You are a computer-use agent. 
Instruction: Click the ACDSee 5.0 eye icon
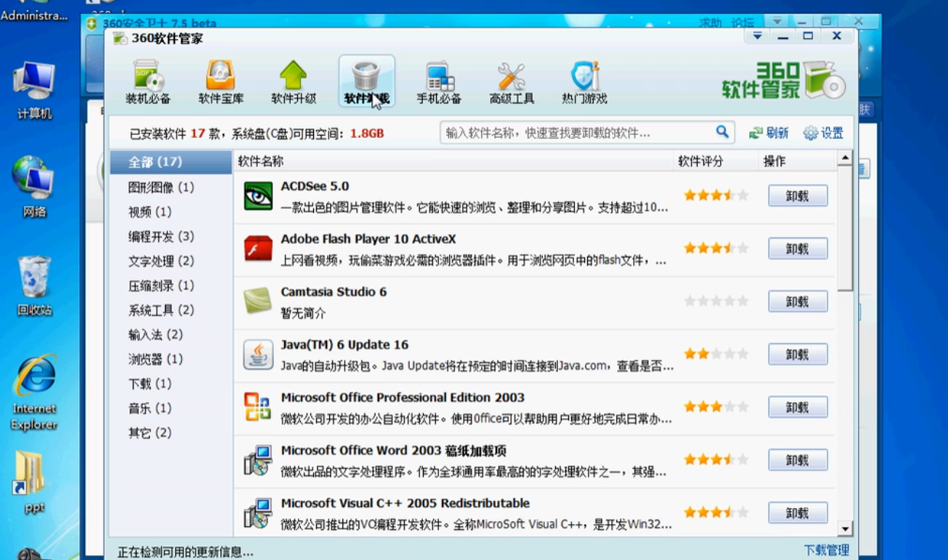click(x=258, y=196)
